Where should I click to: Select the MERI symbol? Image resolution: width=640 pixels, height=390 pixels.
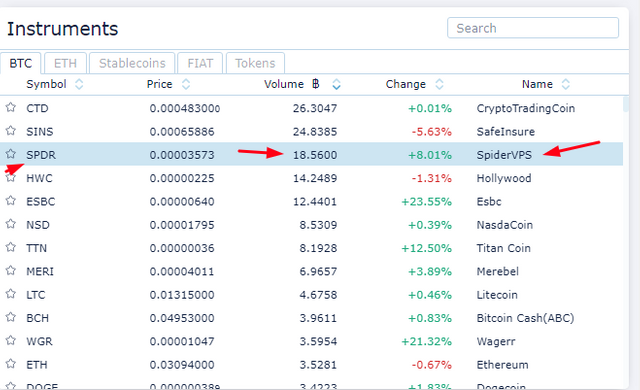pyautogui.click(x=40, y=271)
